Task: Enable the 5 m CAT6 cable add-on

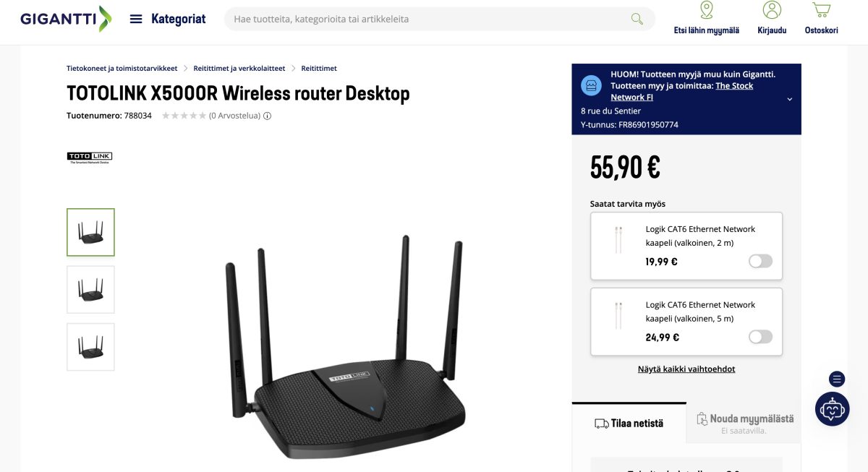Action: pos(760,336)
